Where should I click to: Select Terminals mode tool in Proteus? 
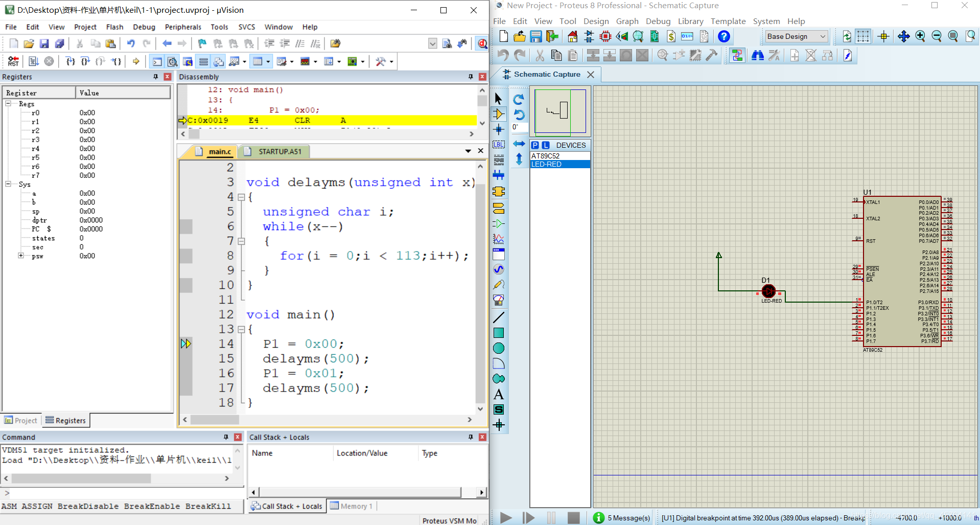499,208
